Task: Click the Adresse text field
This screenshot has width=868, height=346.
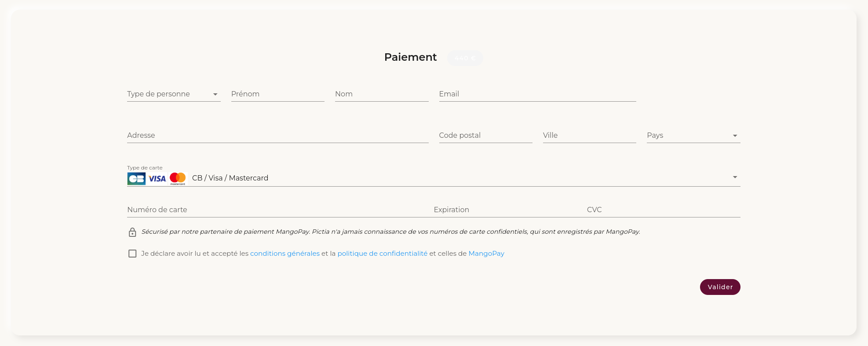Action: pyautogui.click(x=277, y=136)
